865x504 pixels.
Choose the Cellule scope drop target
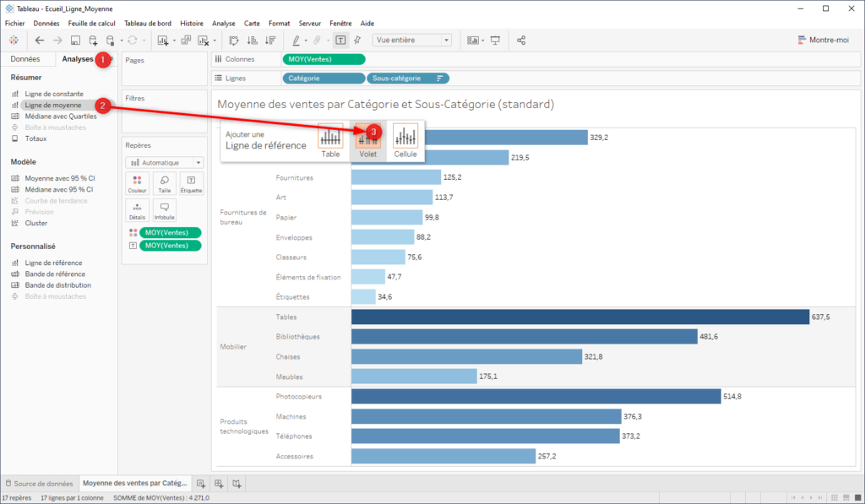coord(405,141)
